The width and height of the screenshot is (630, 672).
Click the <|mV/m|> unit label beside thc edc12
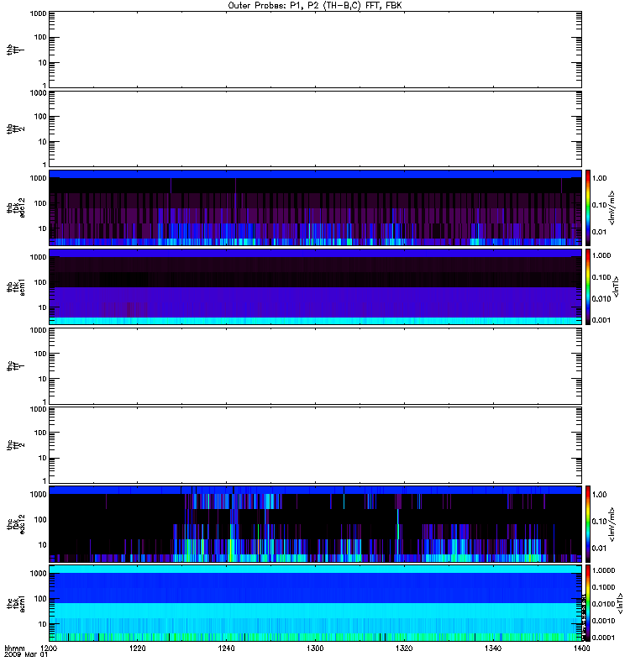[x=612, y=524]
